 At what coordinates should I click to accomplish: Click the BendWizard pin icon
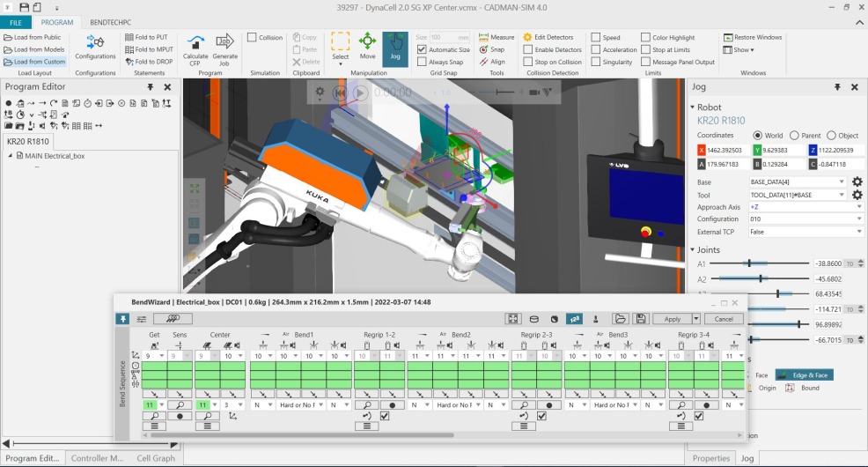[x=123, y=319]
